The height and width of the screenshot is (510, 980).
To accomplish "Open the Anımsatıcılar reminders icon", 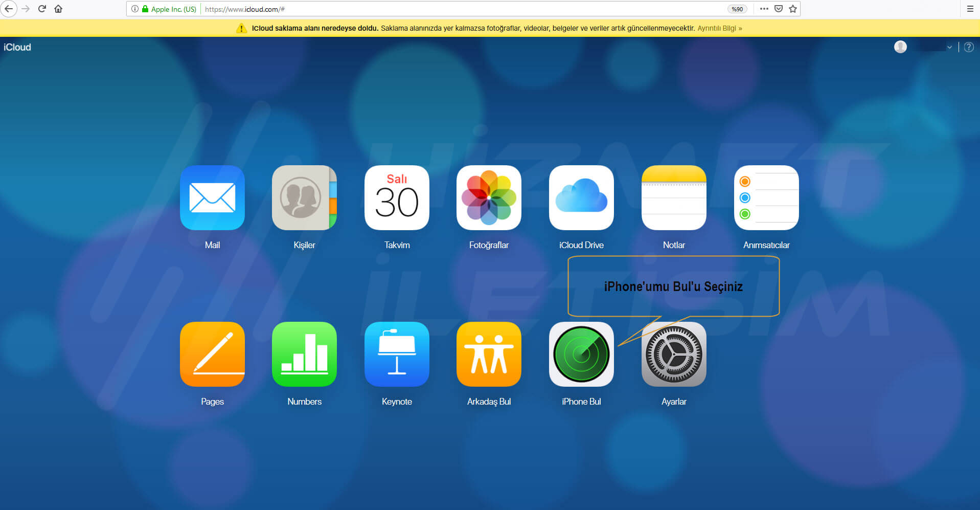I will point(766,197).
